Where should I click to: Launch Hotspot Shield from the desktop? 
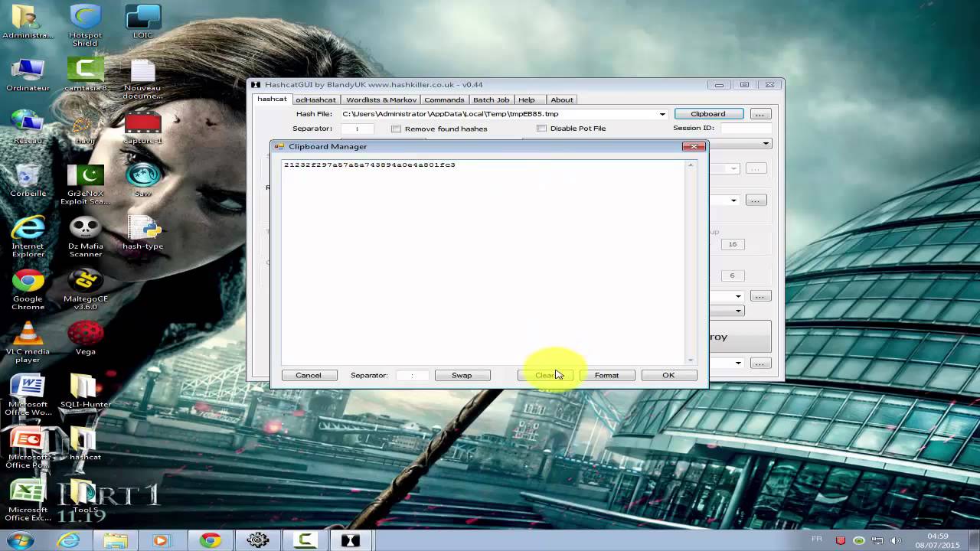pos(85,25)
